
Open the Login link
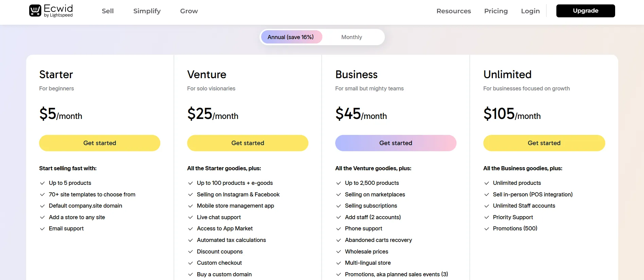pyautogui.click(x=530, y=11)
